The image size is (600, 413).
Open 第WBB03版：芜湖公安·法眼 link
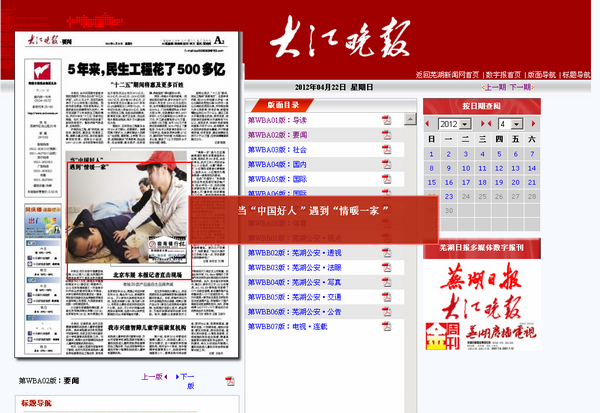294,267
